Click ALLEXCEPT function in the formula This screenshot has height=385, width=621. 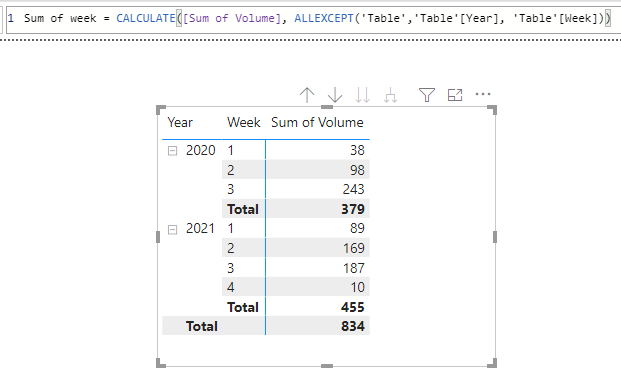click(x=324, y=18)
